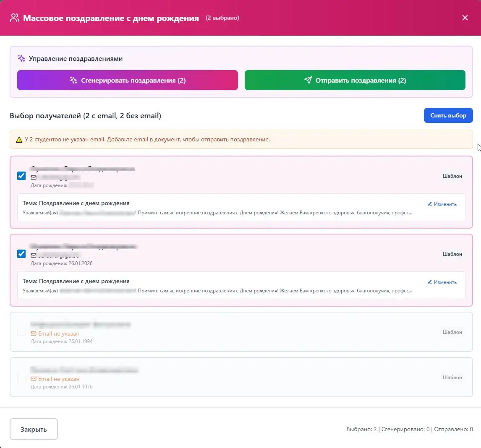Click the paper plane send icon
Viewport: 481px width, 448px height.
pyautogui.click(x=308, y=80)
